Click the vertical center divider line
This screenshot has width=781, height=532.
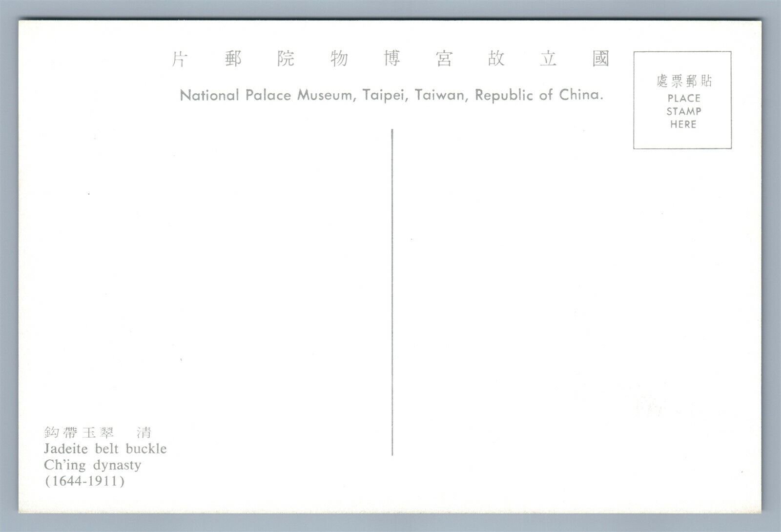(x=392, y=292)
